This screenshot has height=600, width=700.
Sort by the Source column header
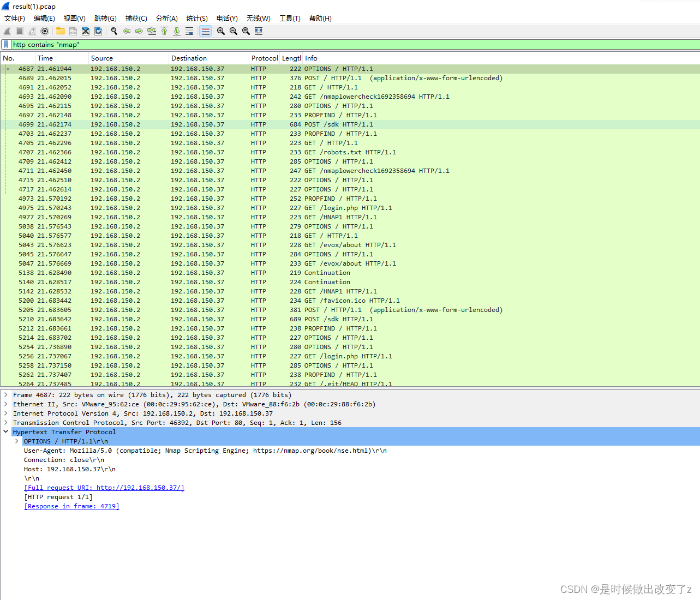click(x=129, y=58)
